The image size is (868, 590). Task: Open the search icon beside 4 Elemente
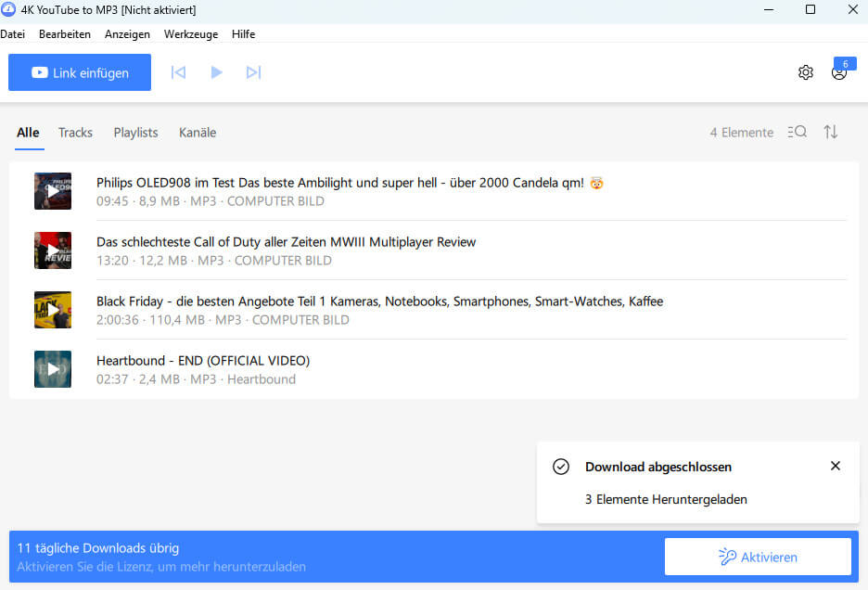tap(797, 132)
